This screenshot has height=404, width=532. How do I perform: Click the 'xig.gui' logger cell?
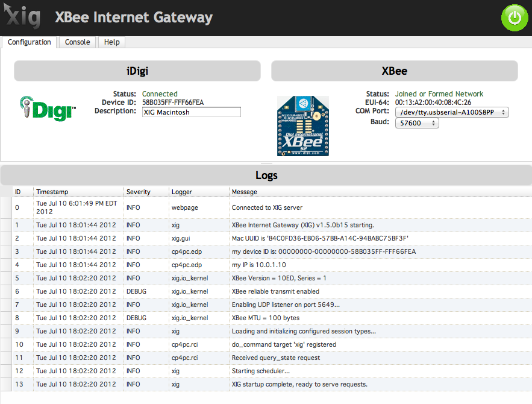click(x=181, y=238)
